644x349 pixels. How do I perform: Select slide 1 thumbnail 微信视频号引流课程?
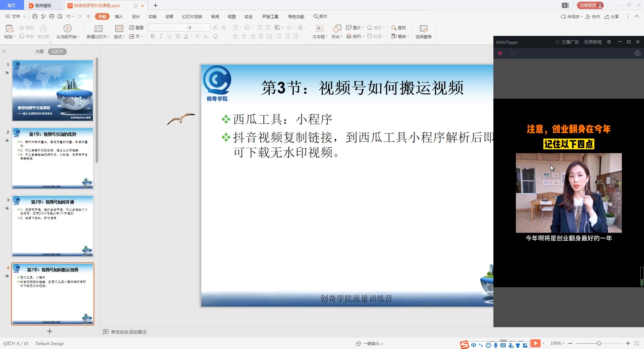point(53,91)
